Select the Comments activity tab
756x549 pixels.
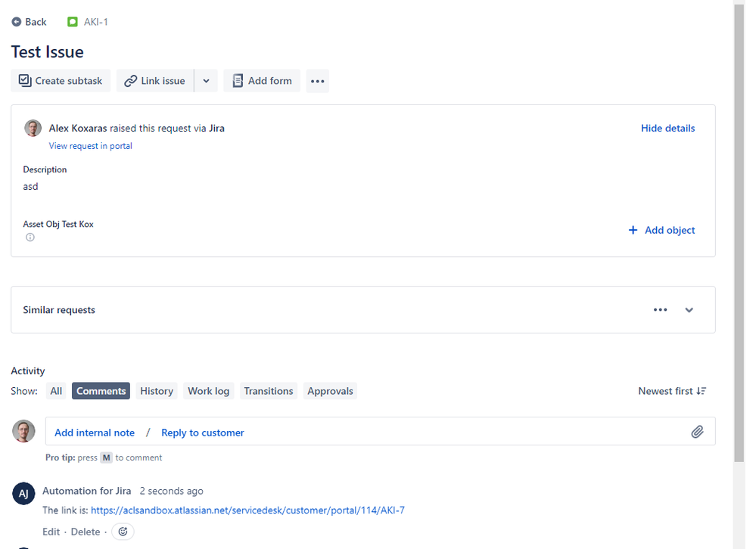tap(101, 391)
